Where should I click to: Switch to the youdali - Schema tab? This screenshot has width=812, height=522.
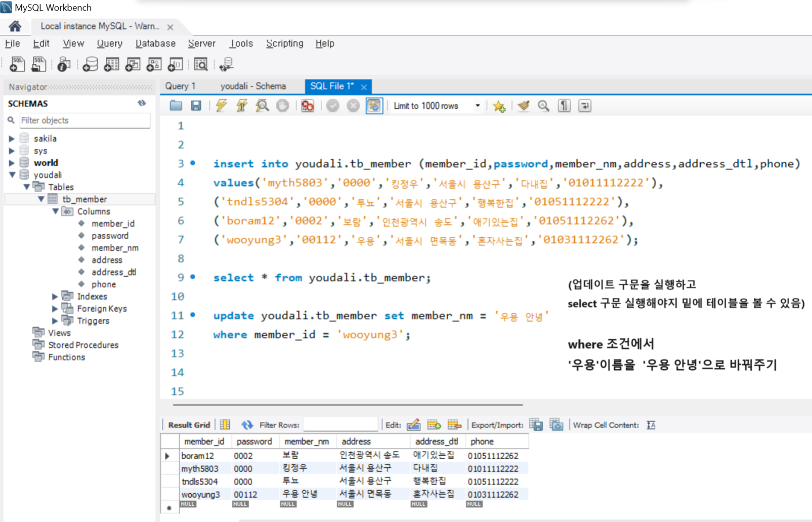coord(253,86)
